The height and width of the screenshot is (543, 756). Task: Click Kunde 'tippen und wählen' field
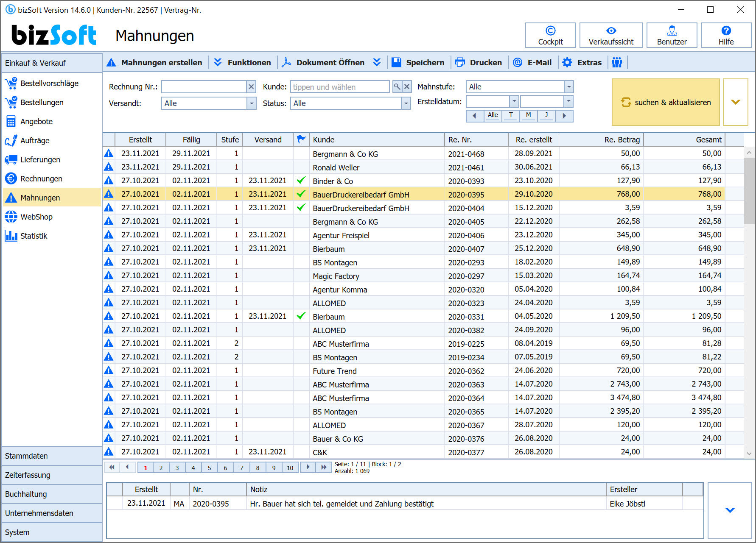click(x=340, y=86)
